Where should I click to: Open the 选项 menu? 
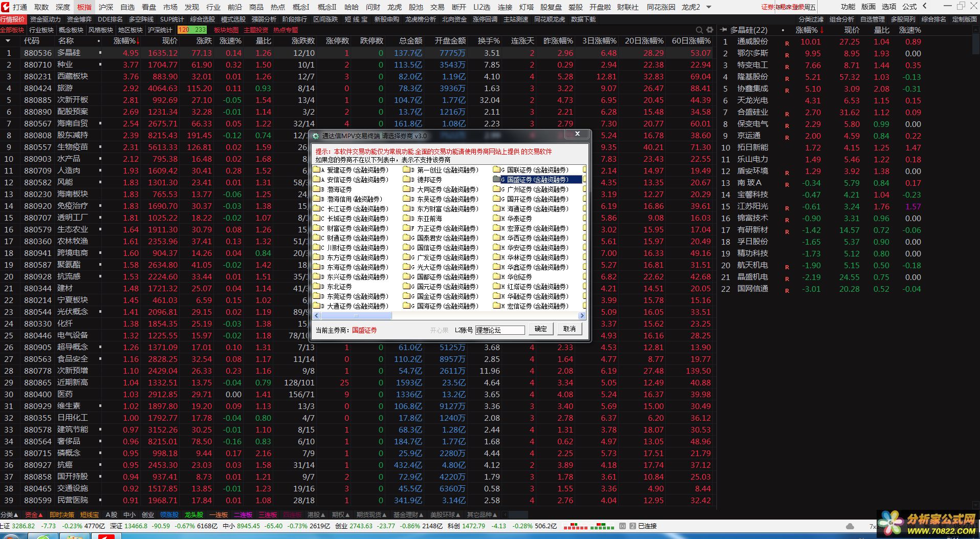pos(889,7)
